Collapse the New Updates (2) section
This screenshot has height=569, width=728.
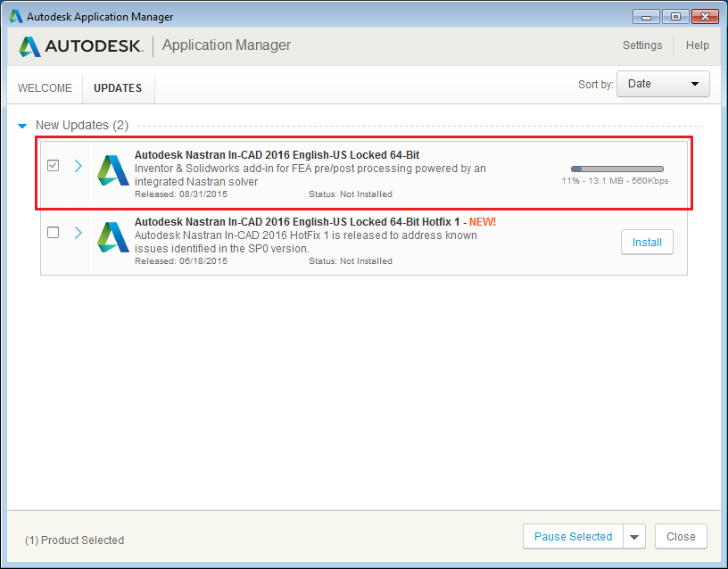tap(22, 126)
